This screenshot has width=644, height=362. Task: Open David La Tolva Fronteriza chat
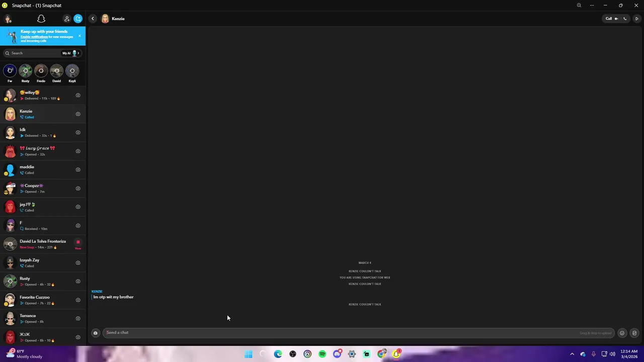pyautogui.click(x=43, y=244)
